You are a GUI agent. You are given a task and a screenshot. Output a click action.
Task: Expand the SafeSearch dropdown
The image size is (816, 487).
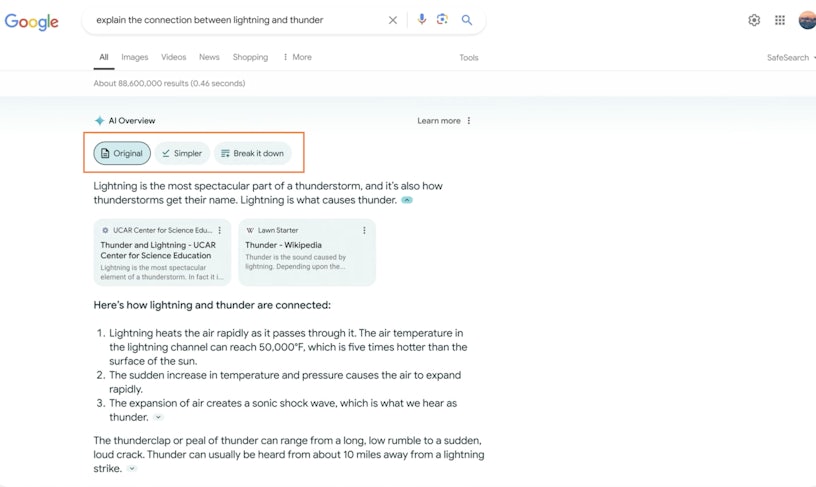coord(790,58)
